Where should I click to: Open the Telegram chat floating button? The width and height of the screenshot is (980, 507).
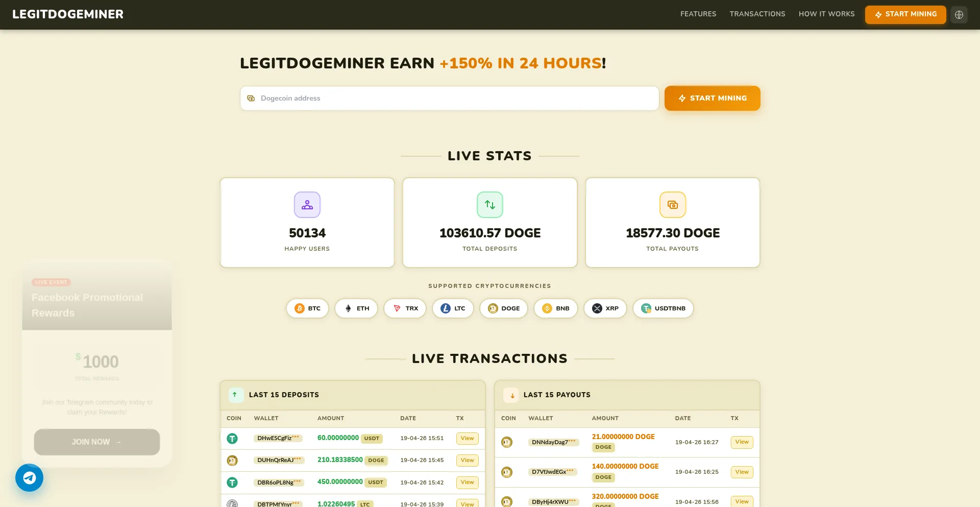click(x=29, y=478)
